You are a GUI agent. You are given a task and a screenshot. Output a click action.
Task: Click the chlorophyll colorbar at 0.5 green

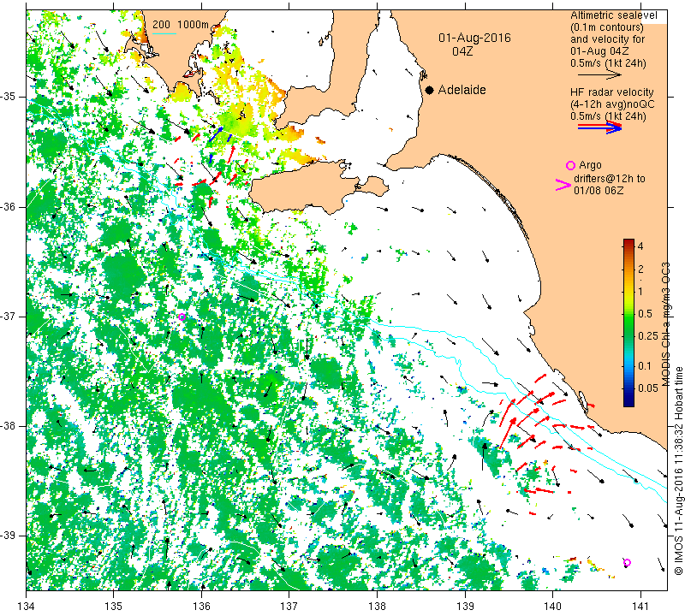pyautogui.click(x=628, y=314)
